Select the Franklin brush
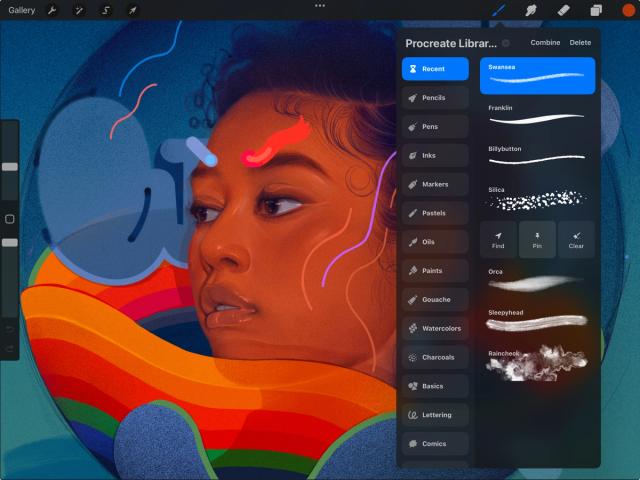Viewport: 640px width, 480px height. [538, 116]
